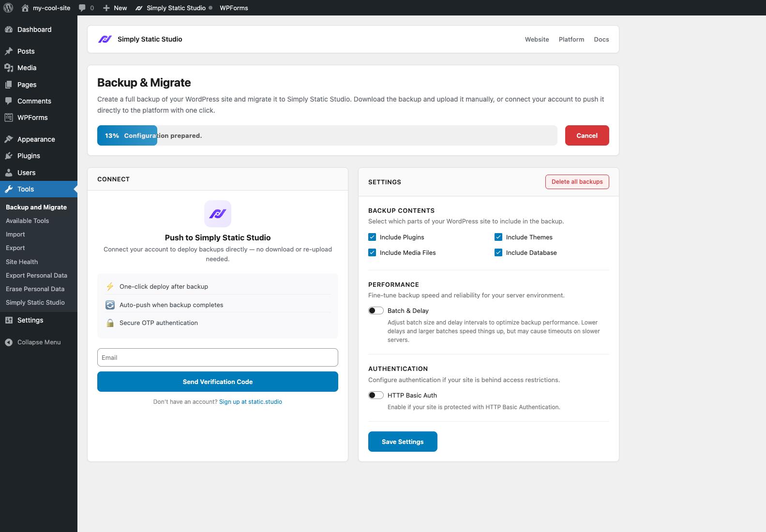Uncheck Include Database checkbox
766x532 pixels.
[498, 252]
